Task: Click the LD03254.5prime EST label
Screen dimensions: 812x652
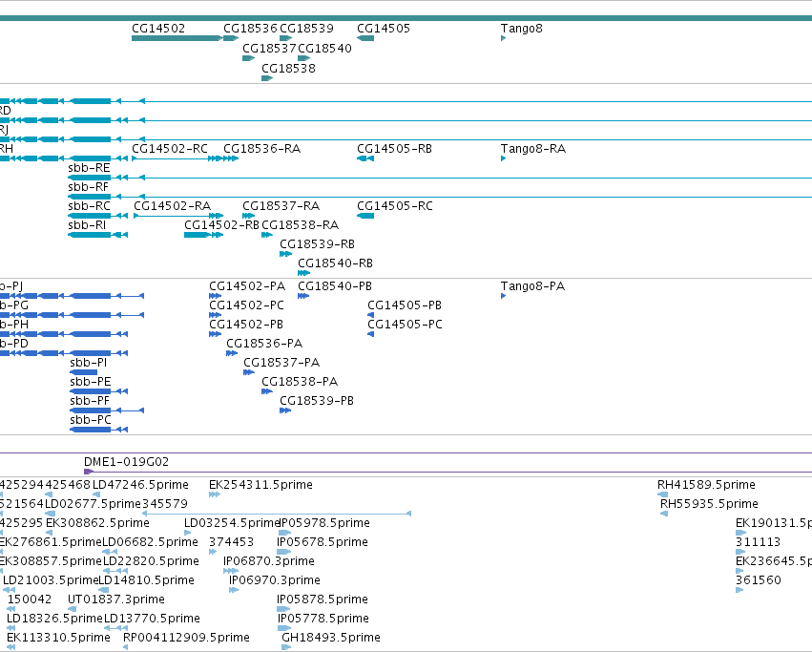Action: [232, 523]
